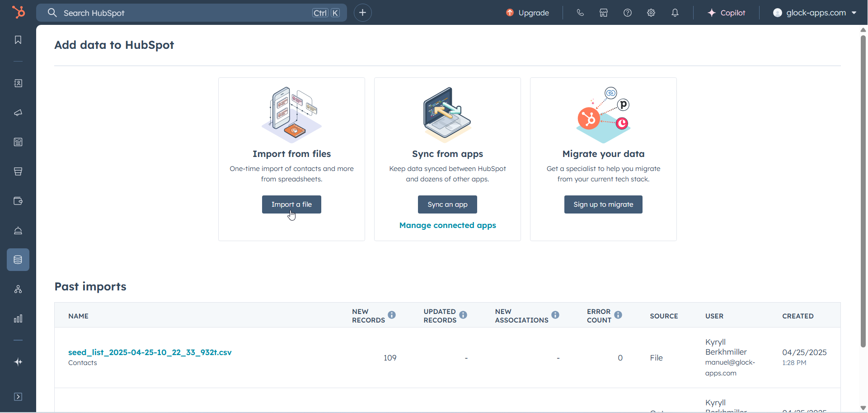Open the Settings gear icon
868x413 pixels.
click(x=651, y=13)
